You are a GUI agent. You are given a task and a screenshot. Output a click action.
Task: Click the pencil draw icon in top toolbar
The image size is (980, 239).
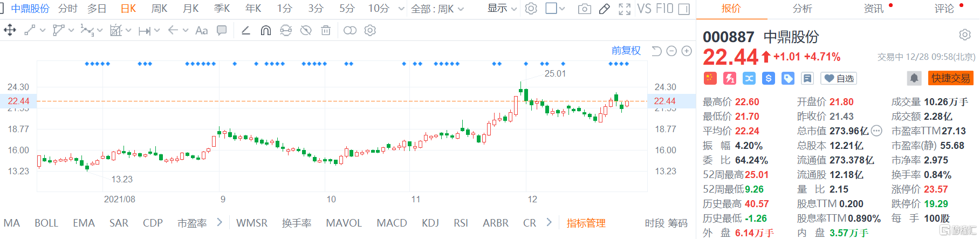click(605, 9)
